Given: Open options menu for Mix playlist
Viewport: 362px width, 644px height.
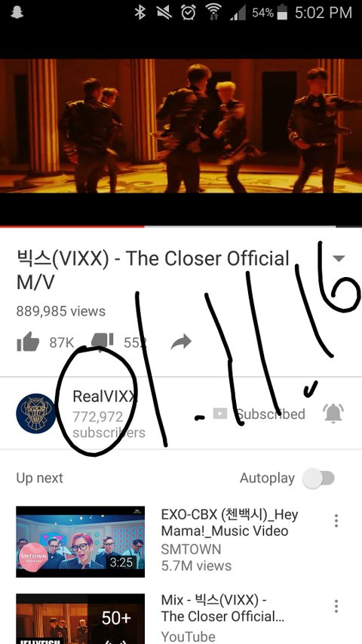Looking at the screenshot, I should [x=336, y=606].
